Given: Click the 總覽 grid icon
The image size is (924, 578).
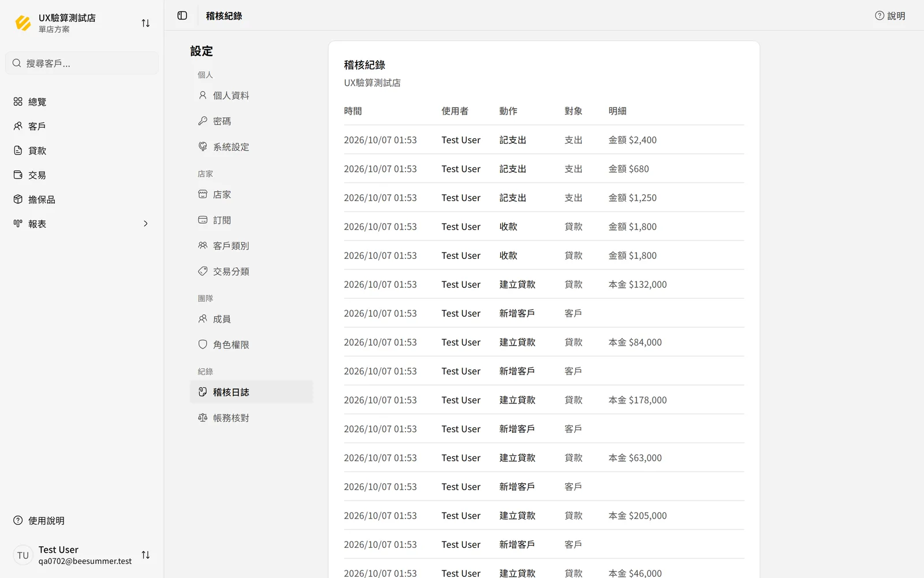Looking at the screenshot, I should coord(18,102).
